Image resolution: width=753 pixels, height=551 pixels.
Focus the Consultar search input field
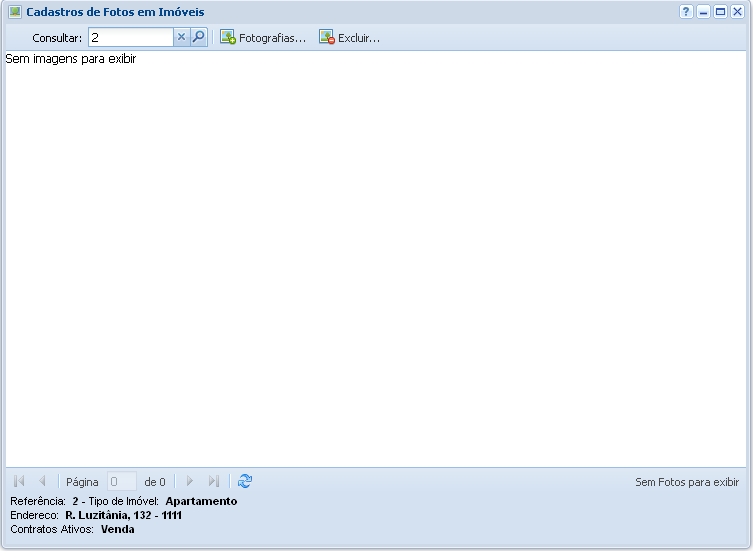[130, 37]
